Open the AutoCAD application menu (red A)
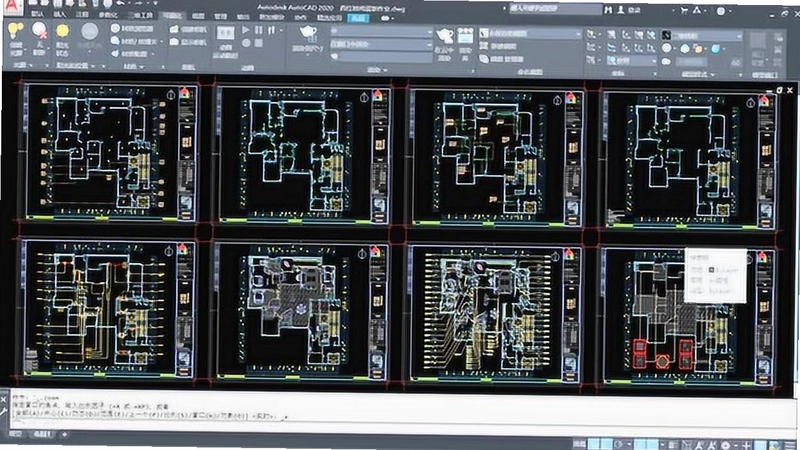The width and height of the screenshot is (800, 450). click(x=13, y=6)
